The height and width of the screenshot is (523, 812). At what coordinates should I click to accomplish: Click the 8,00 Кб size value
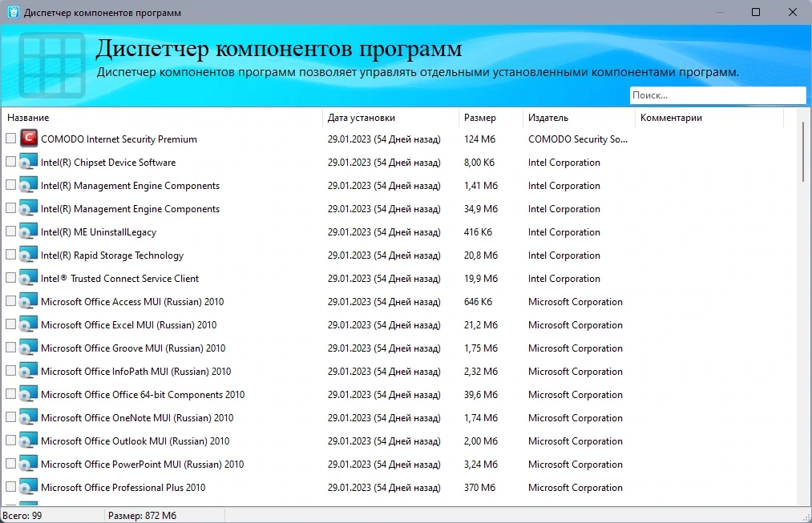pyautogui.click(x=479, y=163)
